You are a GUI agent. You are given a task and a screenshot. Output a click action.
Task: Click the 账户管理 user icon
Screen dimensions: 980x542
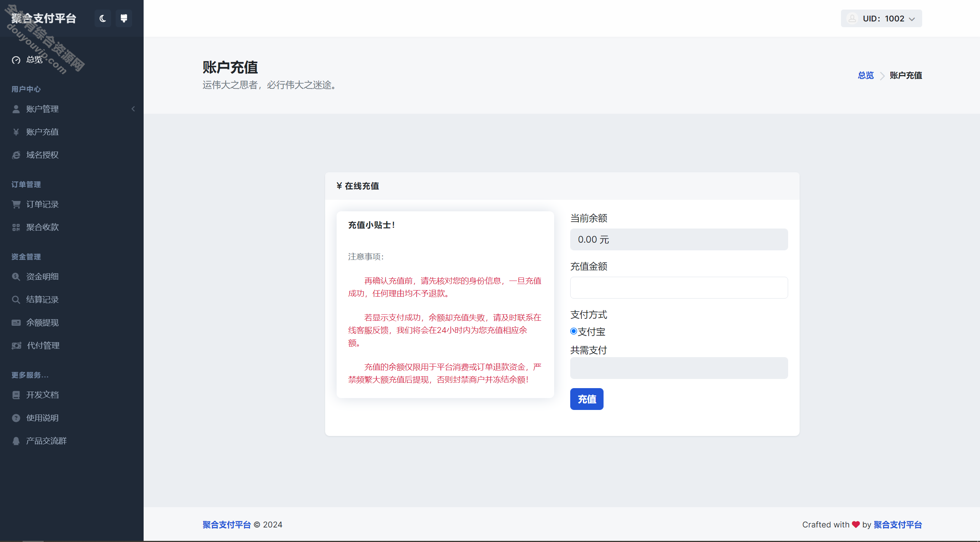tap(16, 109)
